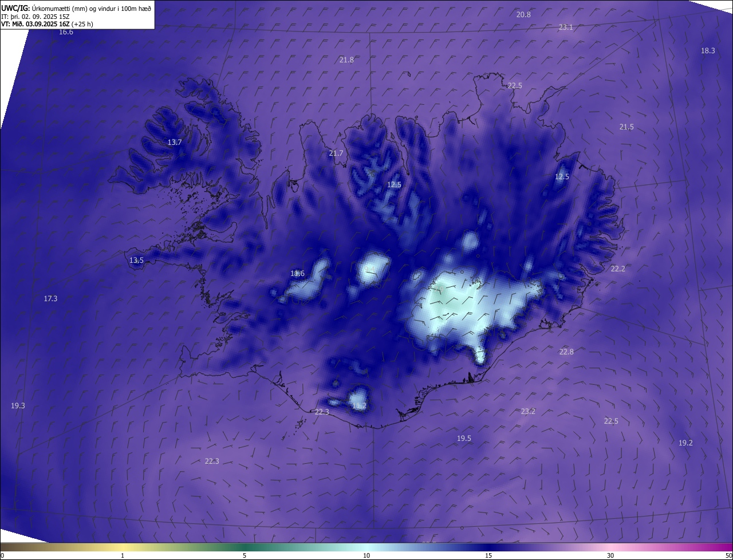Click the 17.3 value label

click(50, 298)
